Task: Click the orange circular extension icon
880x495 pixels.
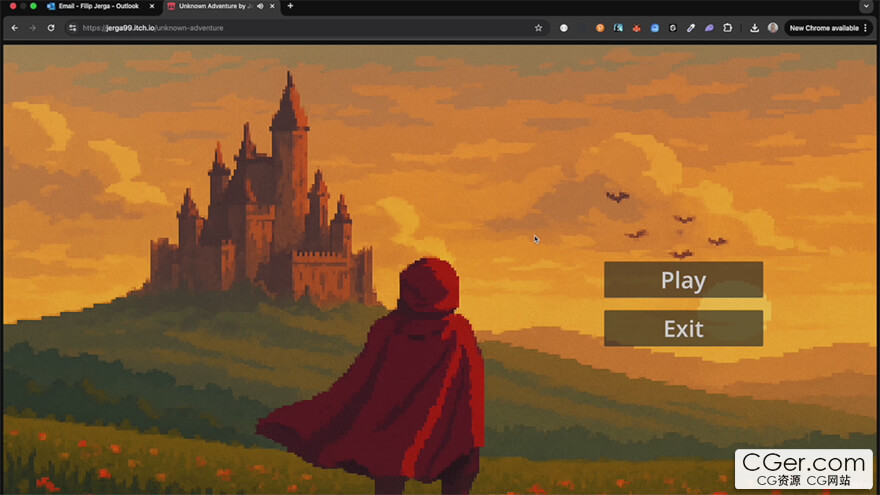Action: coord(600,28)
